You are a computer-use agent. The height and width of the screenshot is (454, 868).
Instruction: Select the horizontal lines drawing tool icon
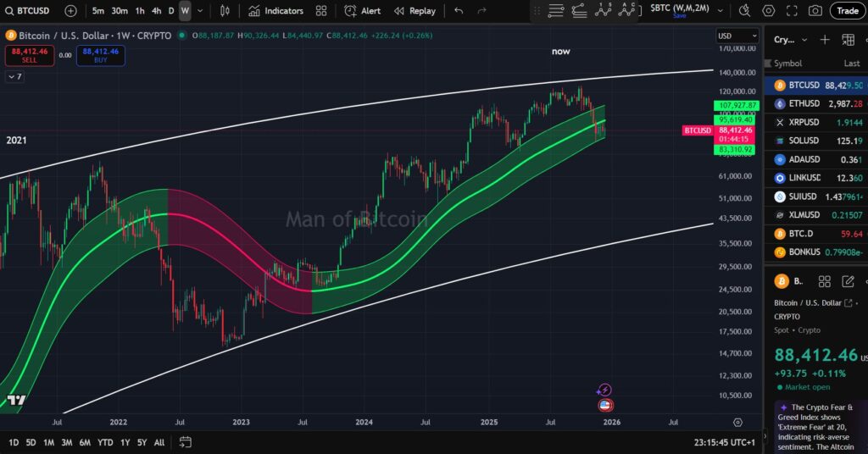point(556,10)
